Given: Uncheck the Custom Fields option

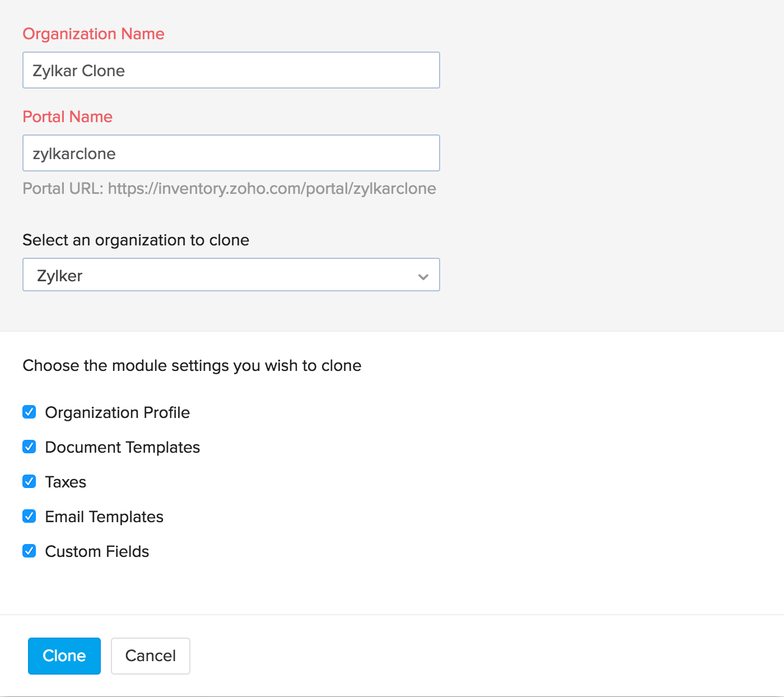Looking at the screenshot, I should (x=29, y=551).
